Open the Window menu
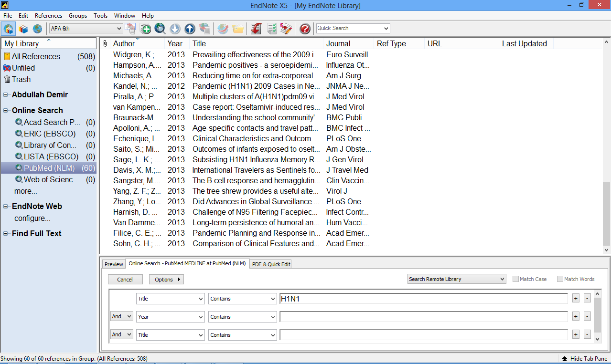Image resolution: width=611 pixels, height=364 pixels. (125, 16)
